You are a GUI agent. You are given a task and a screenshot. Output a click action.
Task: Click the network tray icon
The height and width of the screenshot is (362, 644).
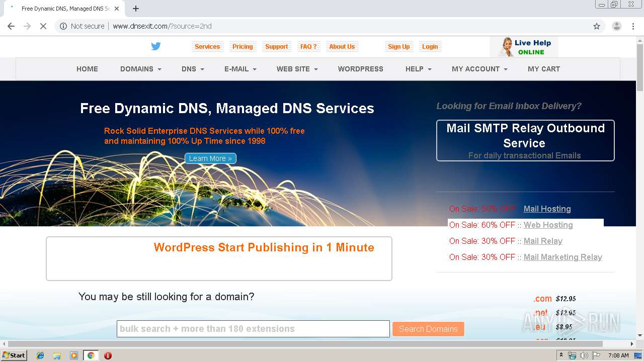572,355
